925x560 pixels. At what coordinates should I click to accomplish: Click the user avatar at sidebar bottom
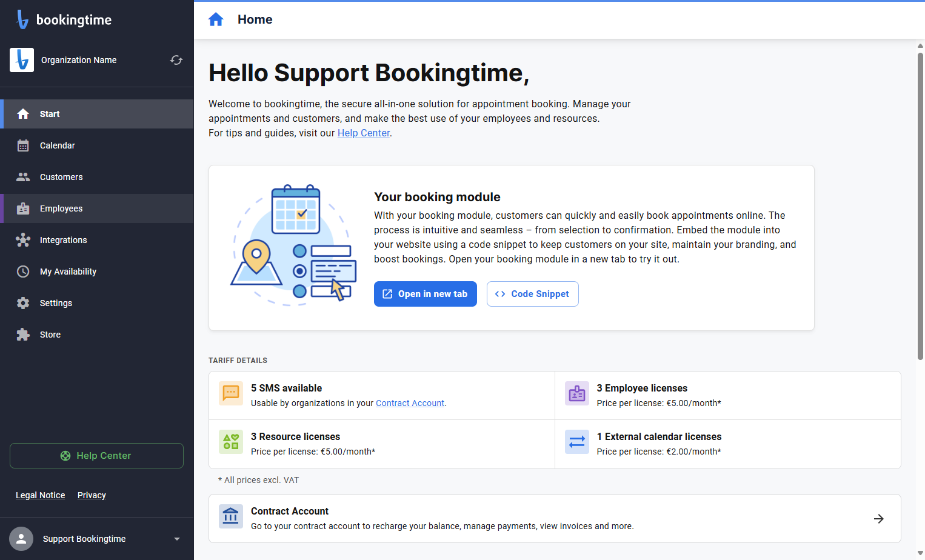[x=21, y=539]
